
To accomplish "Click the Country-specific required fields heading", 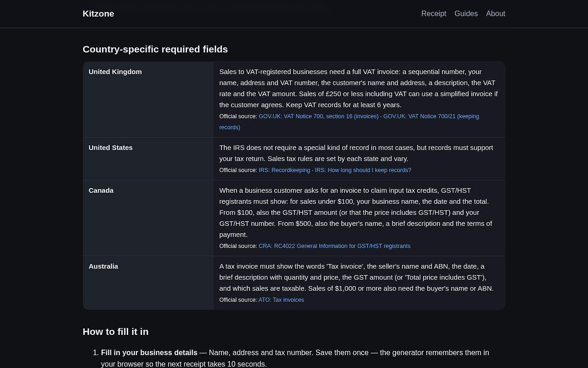I will [x=155, y=49].
